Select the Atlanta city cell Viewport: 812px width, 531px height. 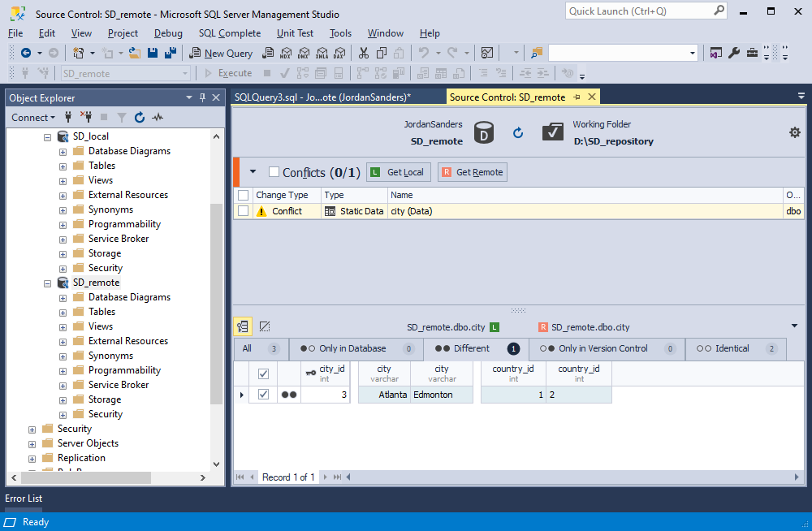[384, 395]
